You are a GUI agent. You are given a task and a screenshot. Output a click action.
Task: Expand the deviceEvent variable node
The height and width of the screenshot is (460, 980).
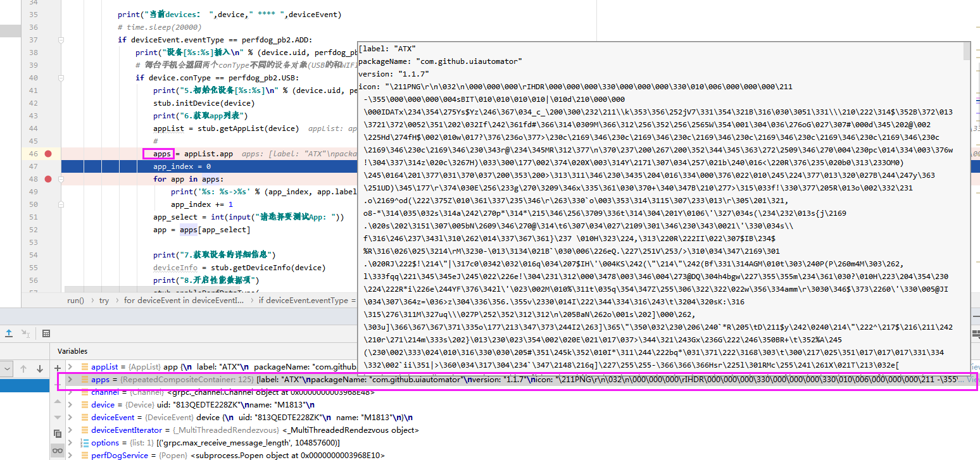click(x=70, y=418)
